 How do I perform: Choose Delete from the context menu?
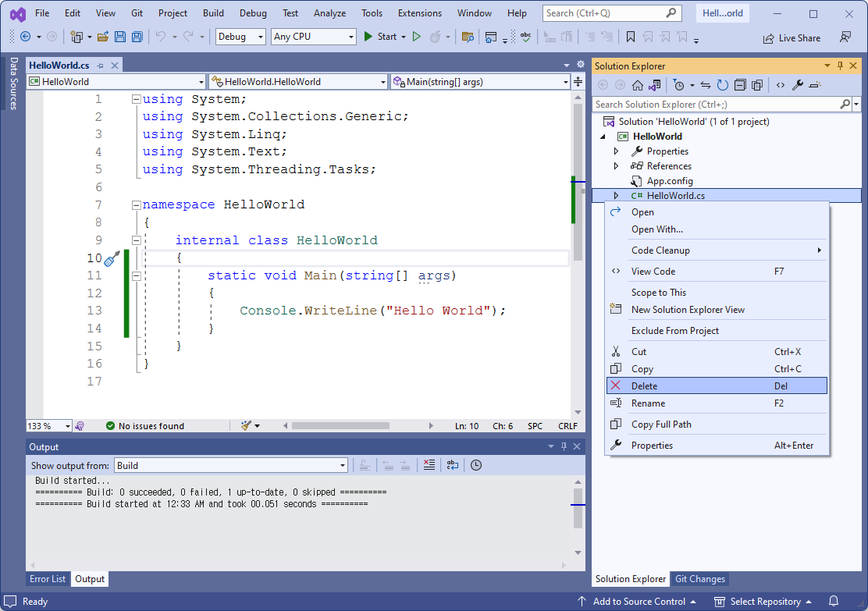tap(717, 385)
